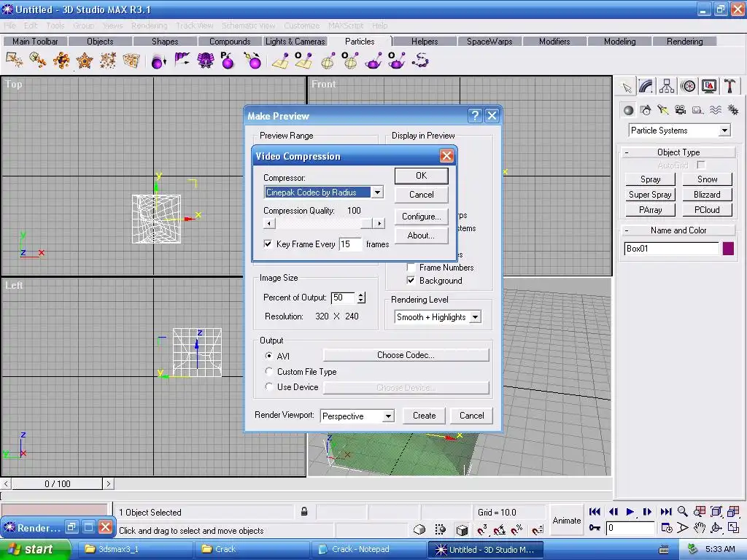Click the Key Mode key icon
747x560 pixels.
(x=595, y=528)
